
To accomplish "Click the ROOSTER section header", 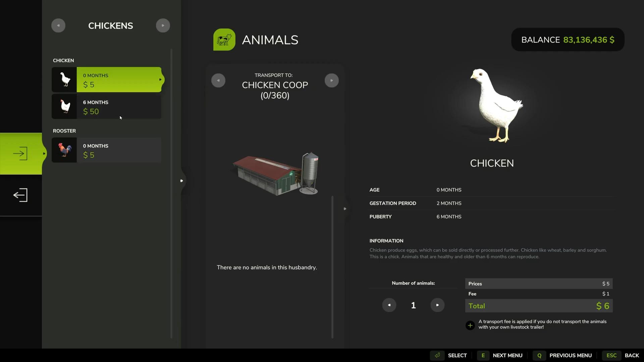I will coord(64,131).
